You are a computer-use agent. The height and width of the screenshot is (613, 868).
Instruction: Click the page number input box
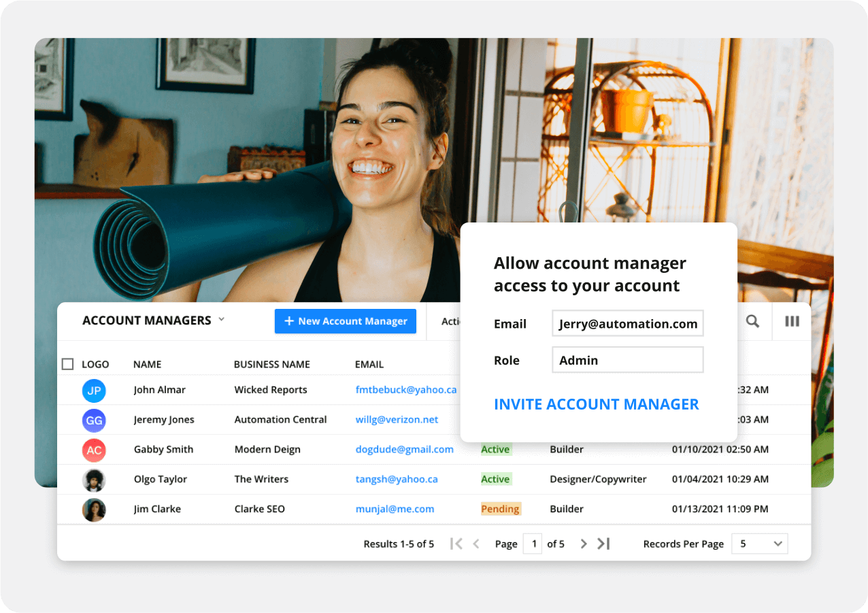pos(533,544)
